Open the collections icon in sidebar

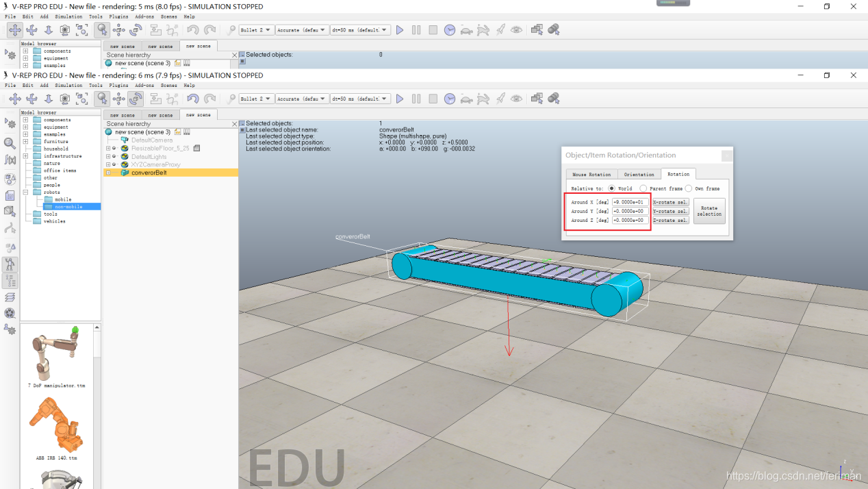[10, 179]
